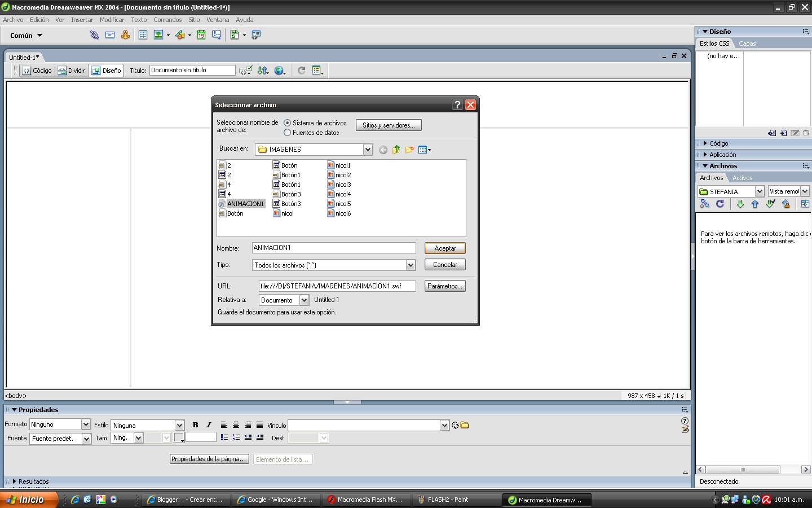
Task: Click the Cancelar button in dialog
Action: [x=445, y=265]
